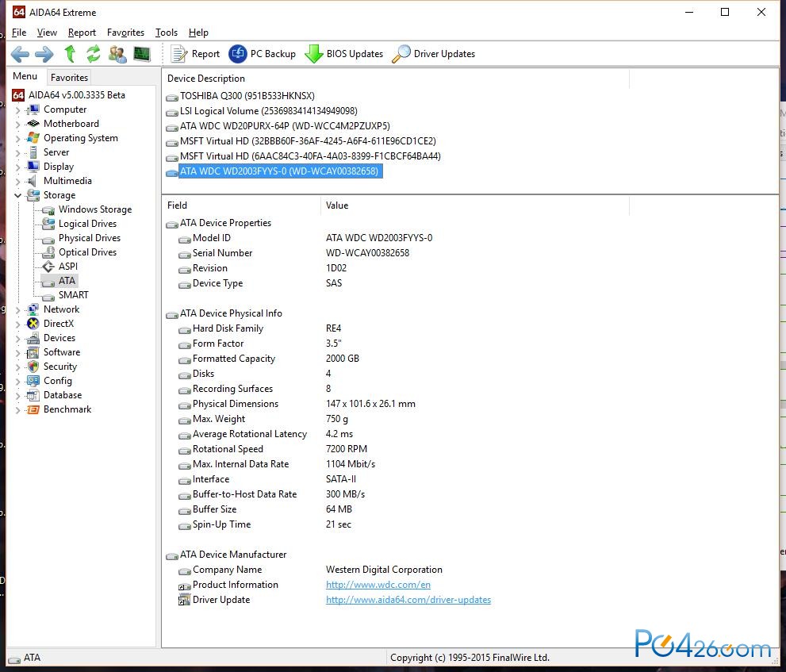
Task: Expand the DirectX tree node
Action: tap(18, 324)
